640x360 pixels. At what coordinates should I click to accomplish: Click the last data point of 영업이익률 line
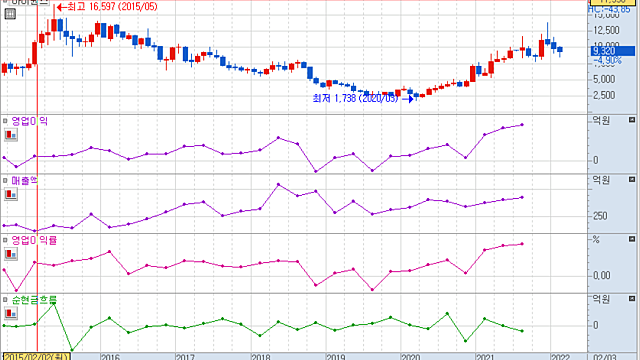click(522, 244)
